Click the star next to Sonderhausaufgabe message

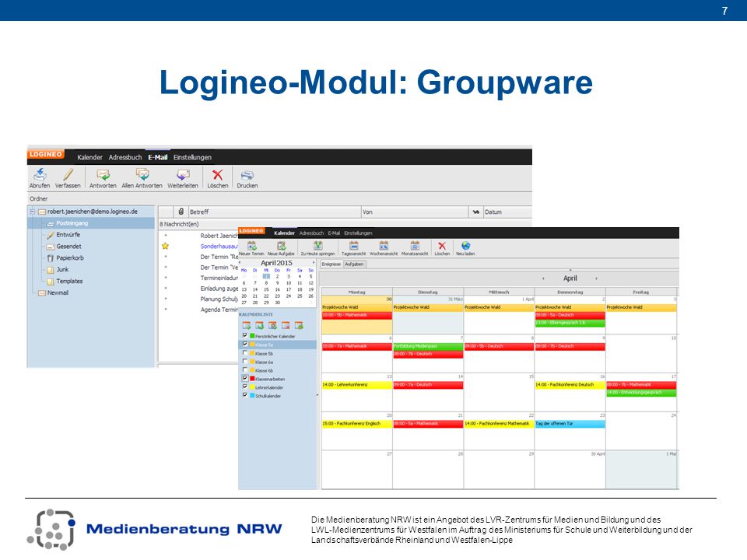[165, 247]
